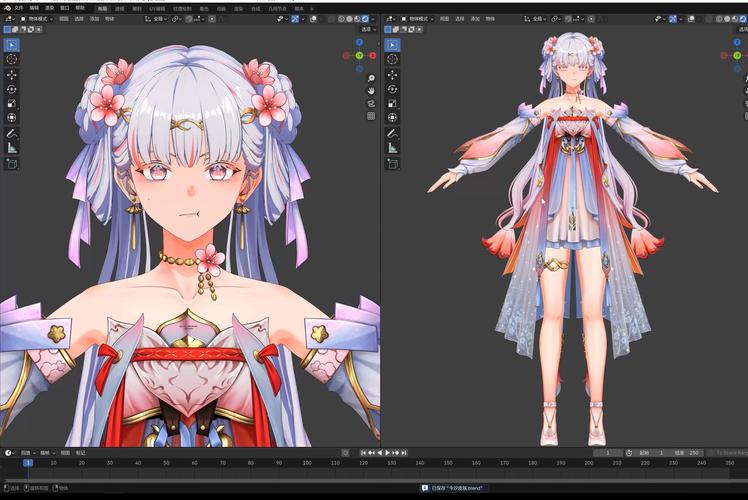The image size is (748, 500).
Task: Open 物体模式 mode dropdown in left viewport
Action: coord(37,19)
